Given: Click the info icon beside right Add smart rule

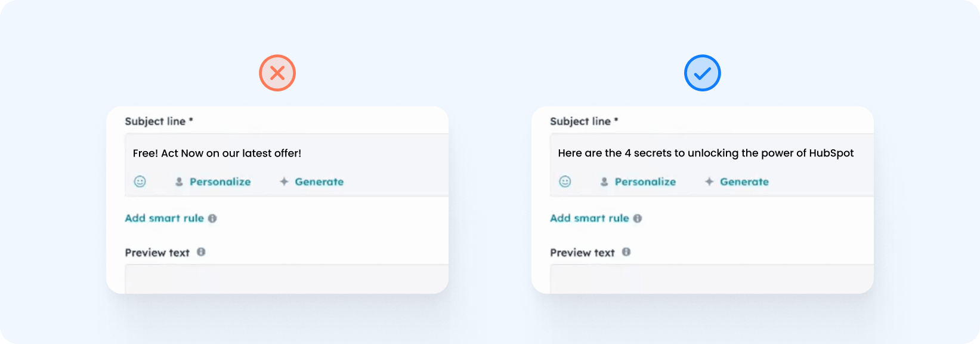Looking at the screenshot, I should [x=638, y=219].
